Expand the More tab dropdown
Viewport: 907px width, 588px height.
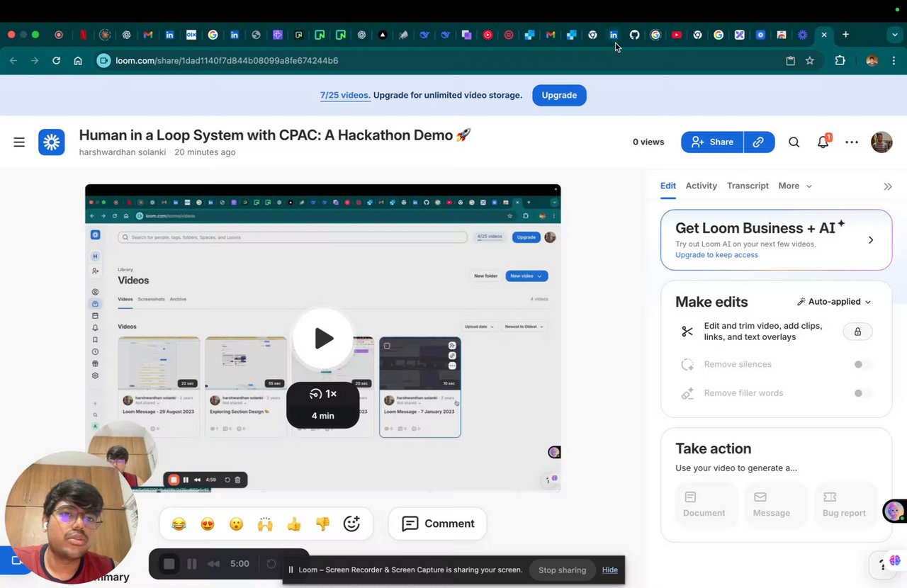[795, 186]
